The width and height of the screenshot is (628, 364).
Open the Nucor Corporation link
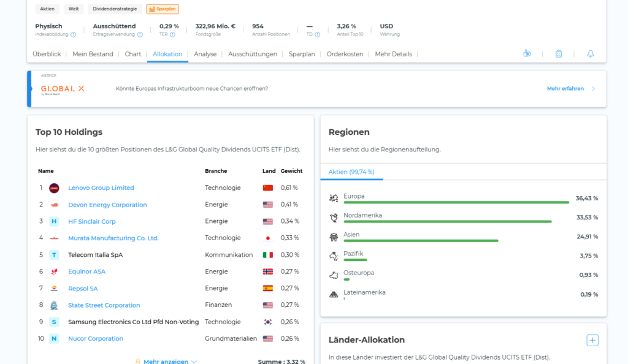coord(95,338)
